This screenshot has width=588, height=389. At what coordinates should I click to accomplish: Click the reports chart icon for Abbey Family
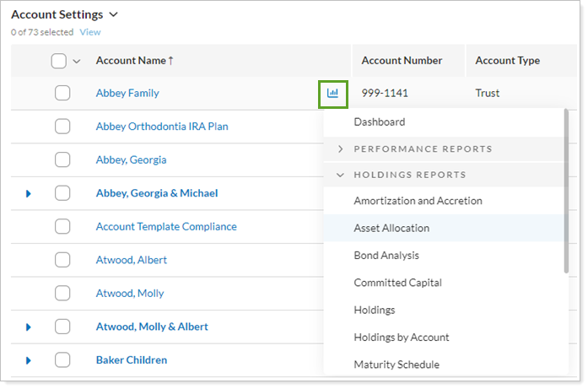pos(332,93)
